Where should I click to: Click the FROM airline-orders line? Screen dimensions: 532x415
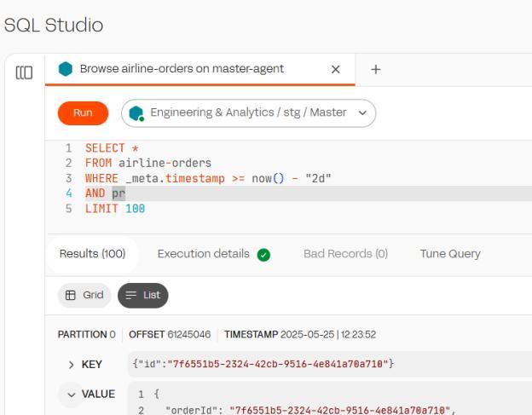pos(148,163)
